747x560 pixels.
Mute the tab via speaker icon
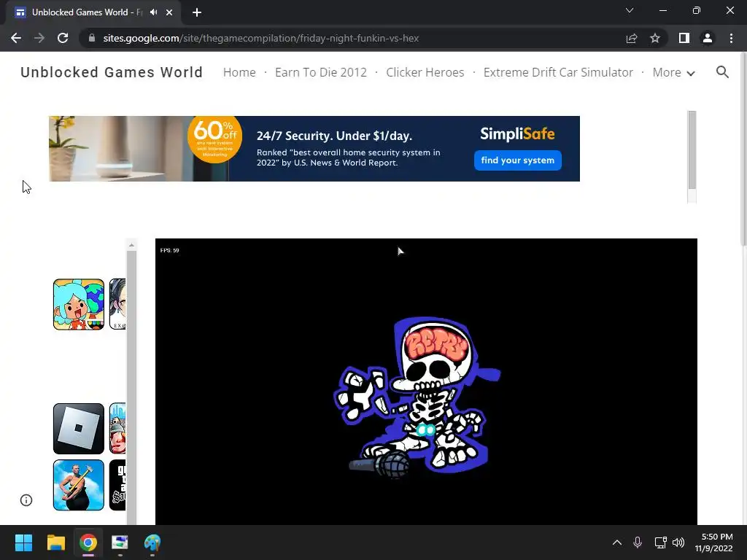point(153,12)
